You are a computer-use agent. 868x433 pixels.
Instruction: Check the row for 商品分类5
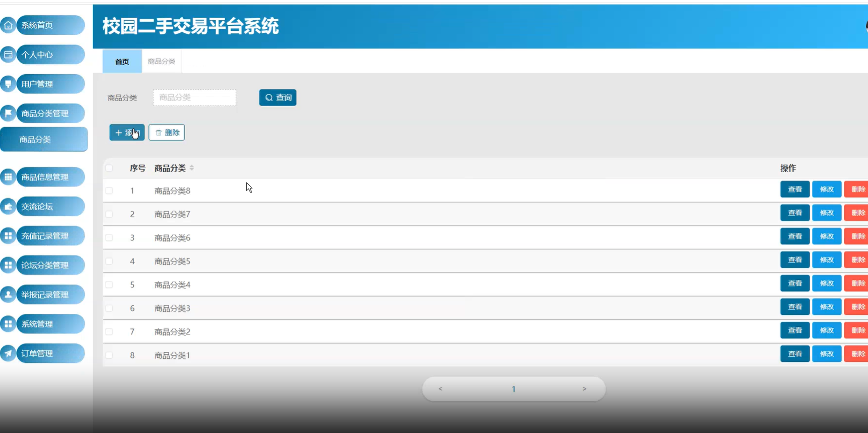(x=109, y=261)
